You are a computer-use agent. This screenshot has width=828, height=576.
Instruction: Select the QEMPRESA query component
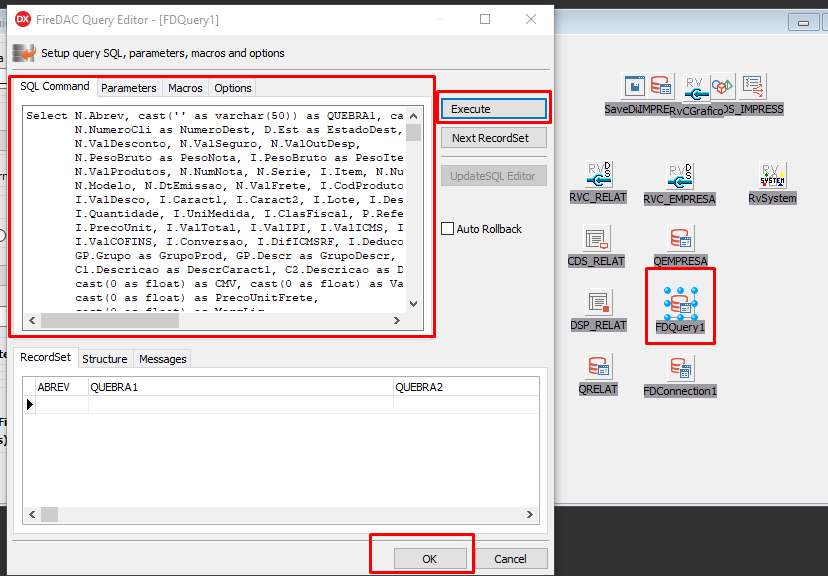[680, 240]
